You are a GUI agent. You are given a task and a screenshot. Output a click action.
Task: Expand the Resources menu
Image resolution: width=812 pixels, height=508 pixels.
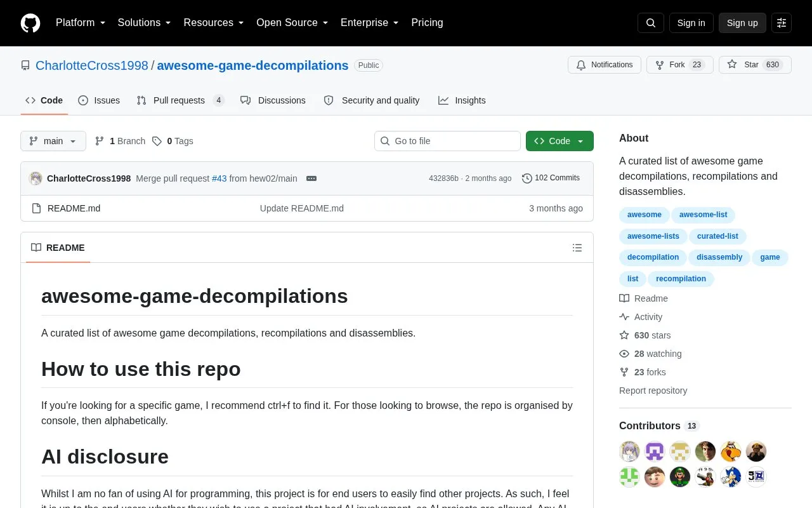click(x=214, y=23)
